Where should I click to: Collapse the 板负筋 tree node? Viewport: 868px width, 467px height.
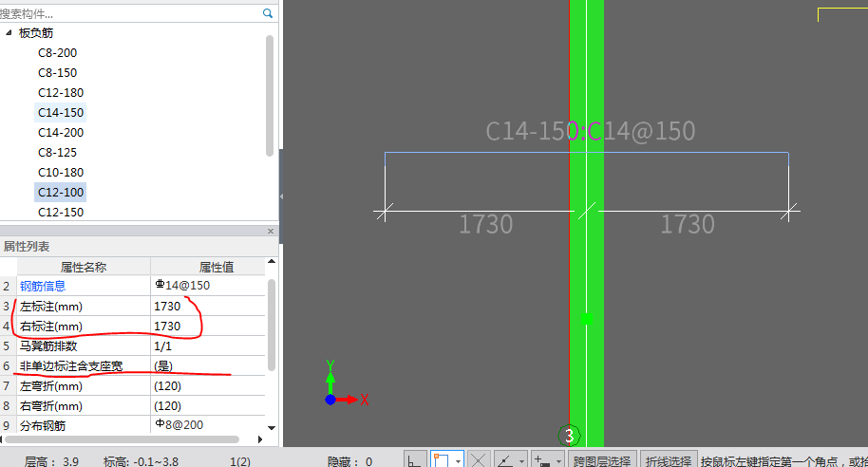pyautogui.click(x=9, y=32)
